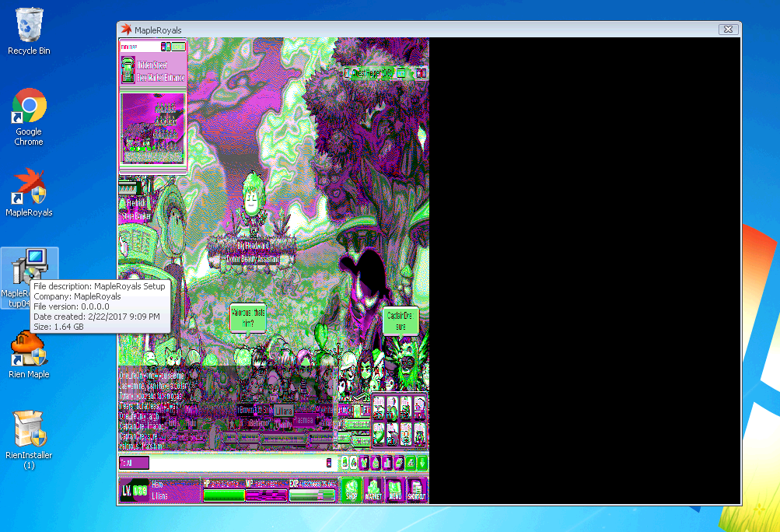This screenshot has height=532, width=780.
Task: Click the chat text input field
Action: [x=233, y=463]
